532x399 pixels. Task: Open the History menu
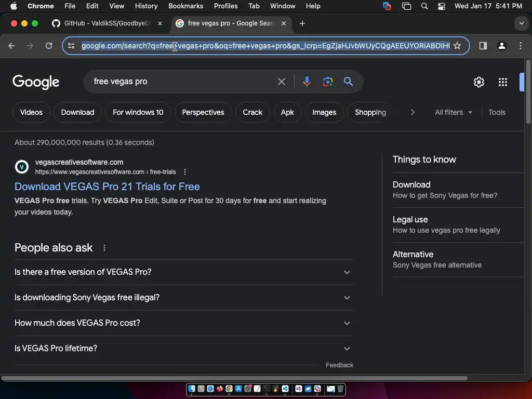coord(146,6)
